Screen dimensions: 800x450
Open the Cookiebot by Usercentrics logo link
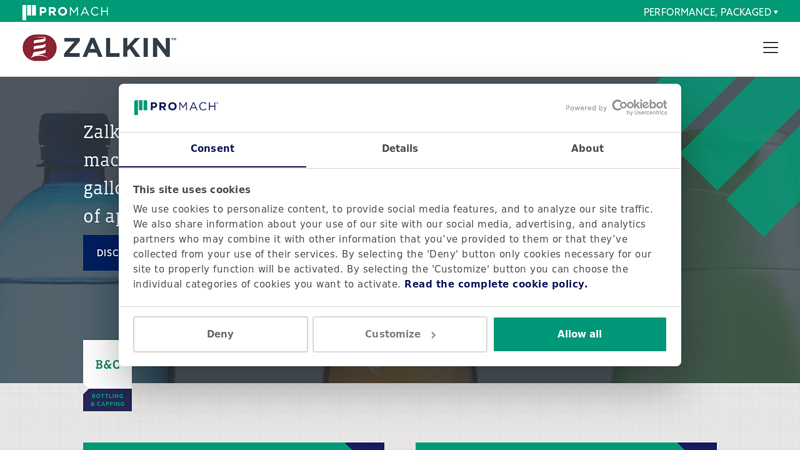(x=639, y=107)
